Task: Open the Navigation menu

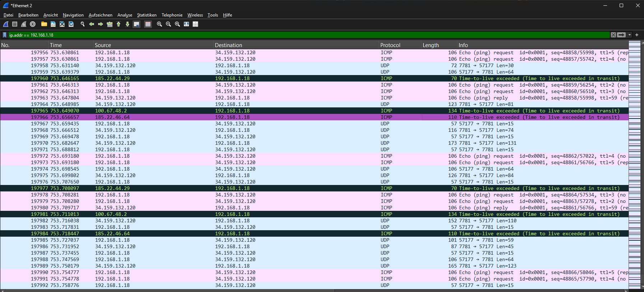Action: 73,15
